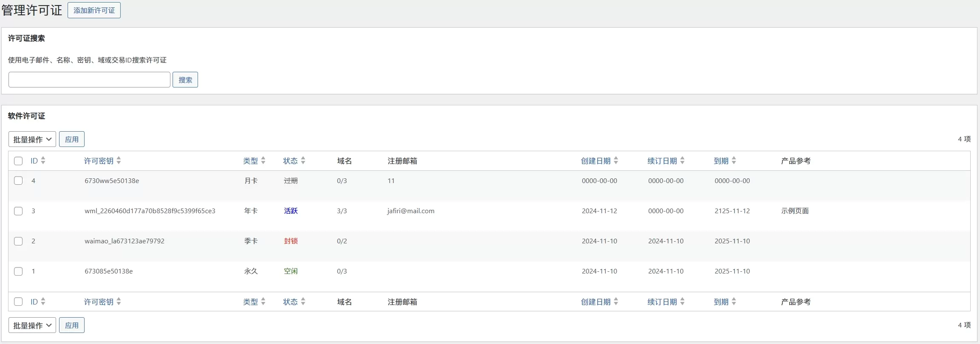Select the checkbox for license ID 1
This screenshot has width=980, height=344.
point(18,271)
